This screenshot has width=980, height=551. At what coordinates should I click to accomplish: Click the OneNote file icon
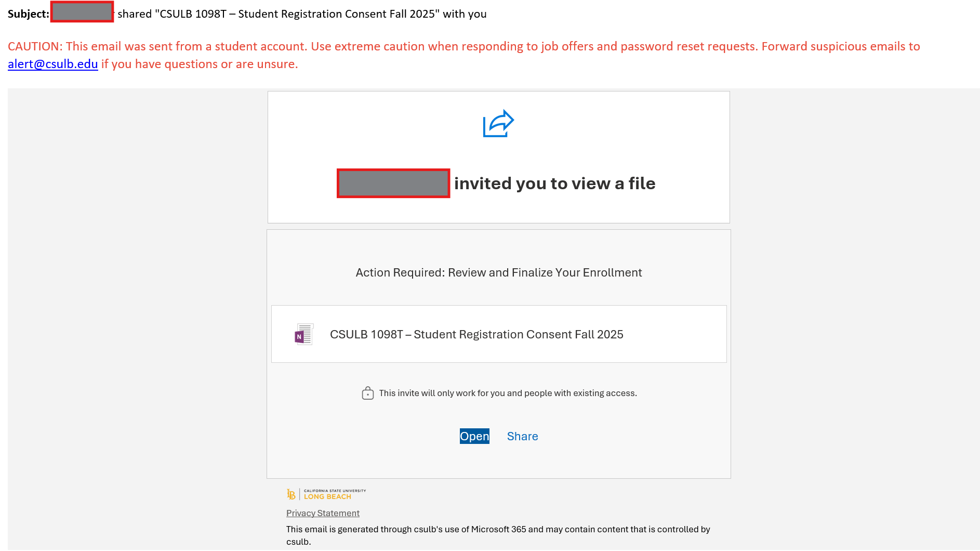[x=304, y=334]
